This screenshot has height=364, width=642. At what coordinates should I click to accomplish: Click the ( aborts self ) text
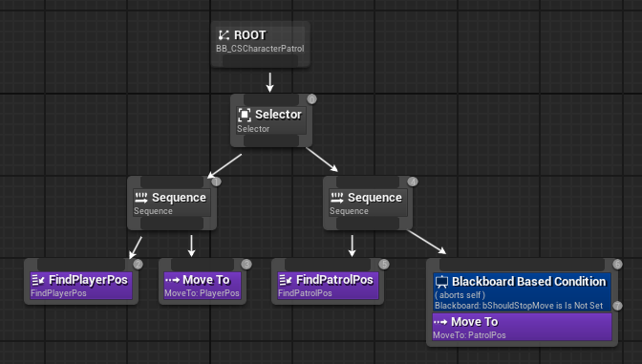460,295
